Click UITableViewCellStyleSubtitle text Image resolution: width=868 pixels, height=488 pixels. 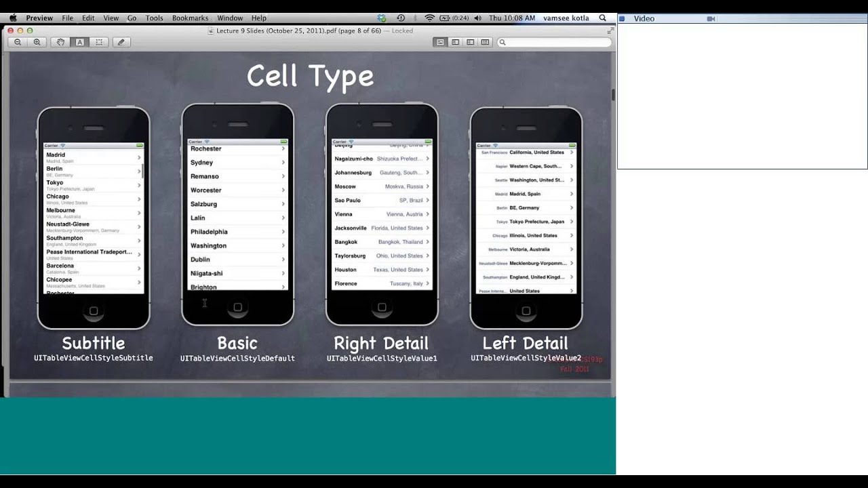pyautogui.click(x=94, y=358)
